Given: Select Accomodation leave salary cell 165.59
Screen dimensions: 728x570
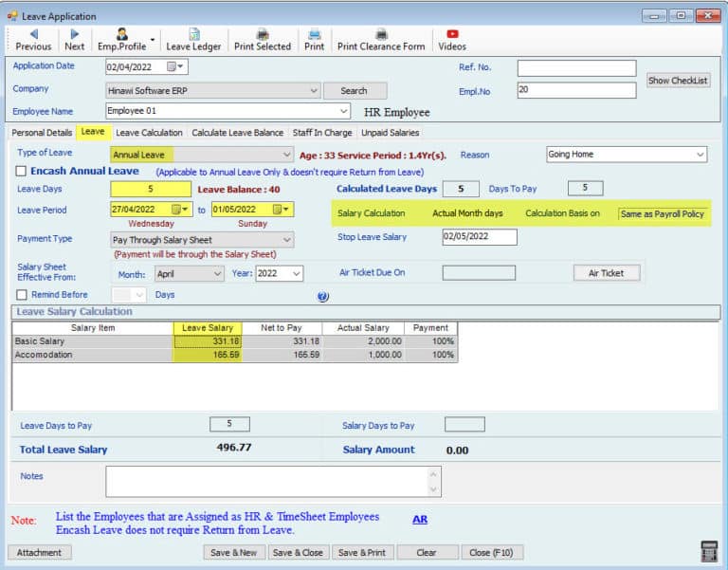Looking at the screenshot, I should (208, 355).
